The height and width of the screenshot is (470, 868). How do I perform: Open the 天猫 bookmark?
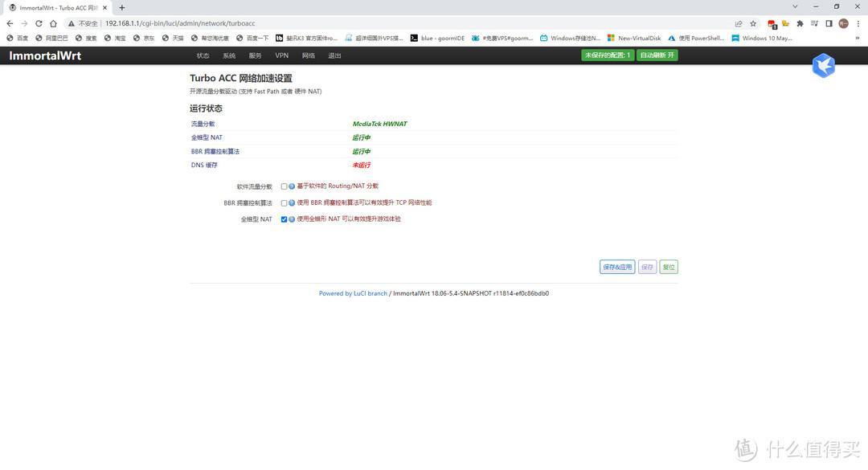(x=173, y=39)
